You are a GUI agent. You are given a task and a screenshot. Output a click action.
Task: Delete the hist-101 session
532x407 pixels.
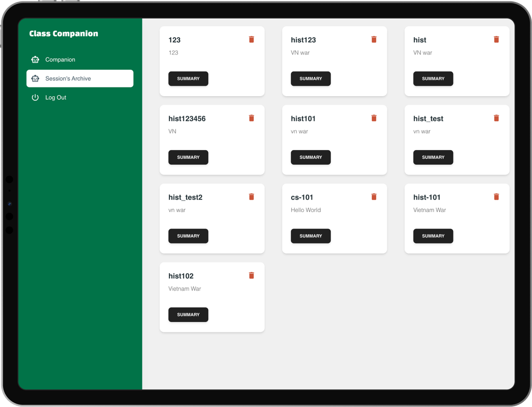[496, 197]
